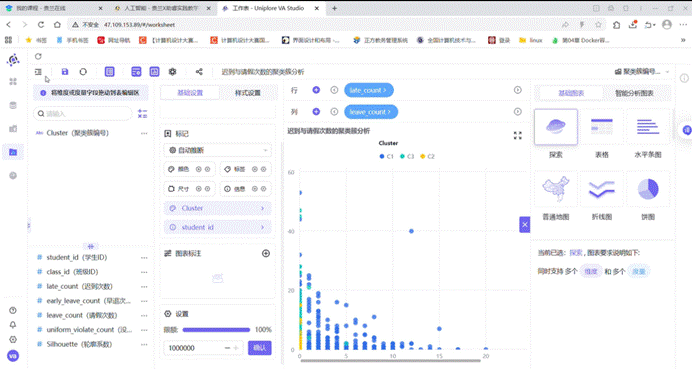Click the info icon at right edge

684,78
